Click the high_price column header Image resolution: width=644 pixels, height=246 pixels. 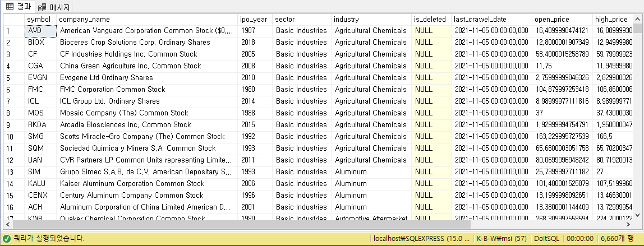(613, 19)
